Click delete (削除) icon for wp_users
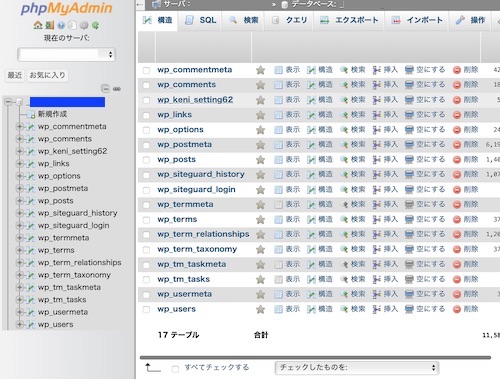Viewport: 500px width, 379px height. pyautogui.click(x=457, y=309)
